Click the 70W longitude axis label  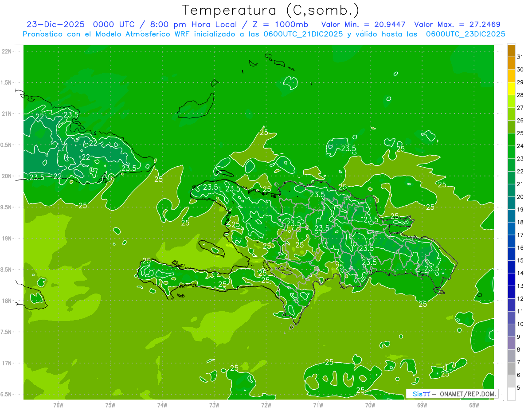tap(370, 405)
